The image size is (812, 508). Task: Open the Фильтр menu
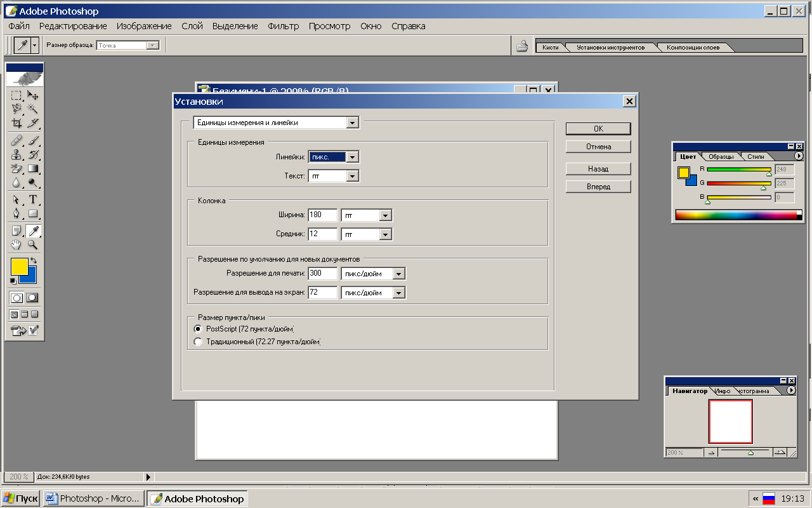click(x=284, y=26)
